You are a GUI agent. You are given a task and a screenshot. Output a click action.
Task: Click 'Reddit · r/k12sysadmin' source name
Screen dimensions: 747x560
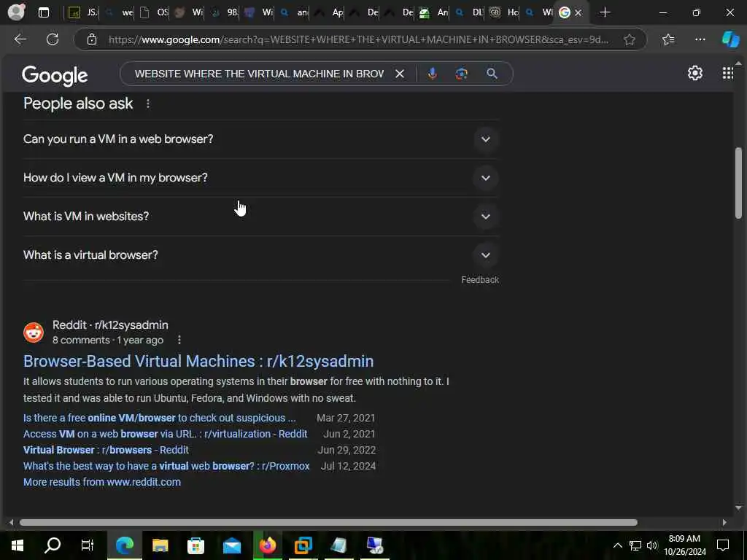point(110,324)
